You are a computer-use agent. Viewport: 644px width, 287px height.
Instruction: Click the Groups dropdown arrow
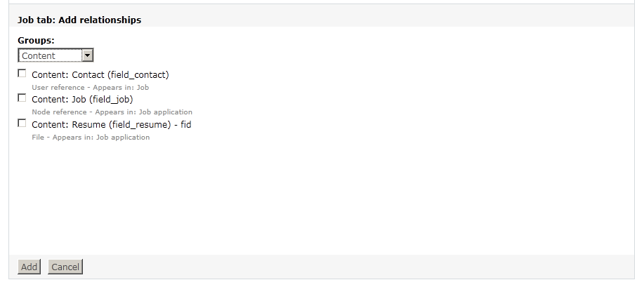click(88, 55)
